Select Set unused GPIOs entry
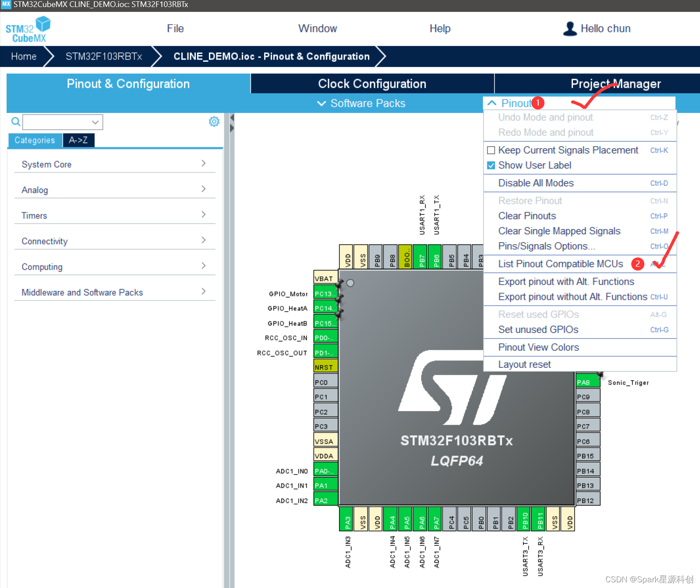 pyautogui.click(x=580, y=330)
